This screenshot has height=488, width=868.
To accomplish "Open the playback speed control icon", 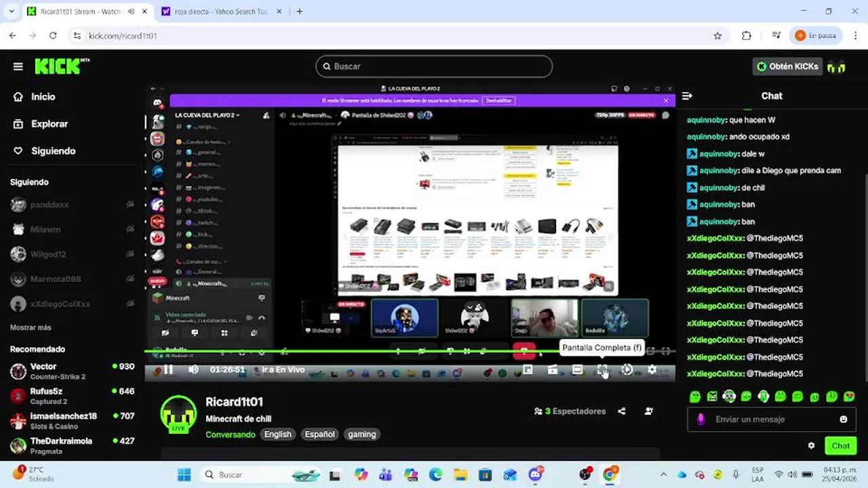I will tap(627, 370).
